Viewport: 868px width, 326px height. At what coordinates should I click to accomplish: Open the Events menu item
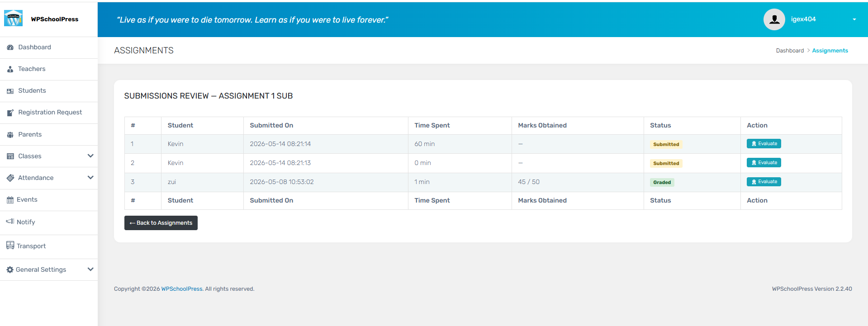pos(49,200)
